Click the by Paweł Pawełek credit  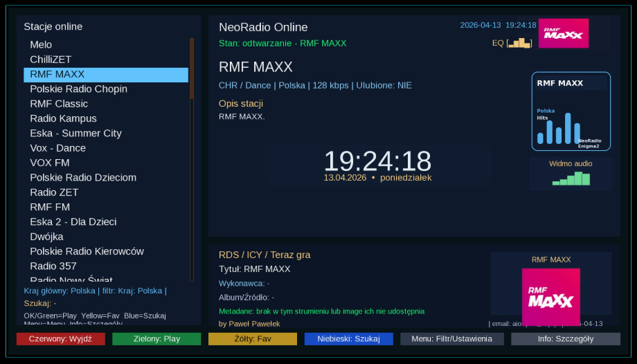(x=249, y=324)
